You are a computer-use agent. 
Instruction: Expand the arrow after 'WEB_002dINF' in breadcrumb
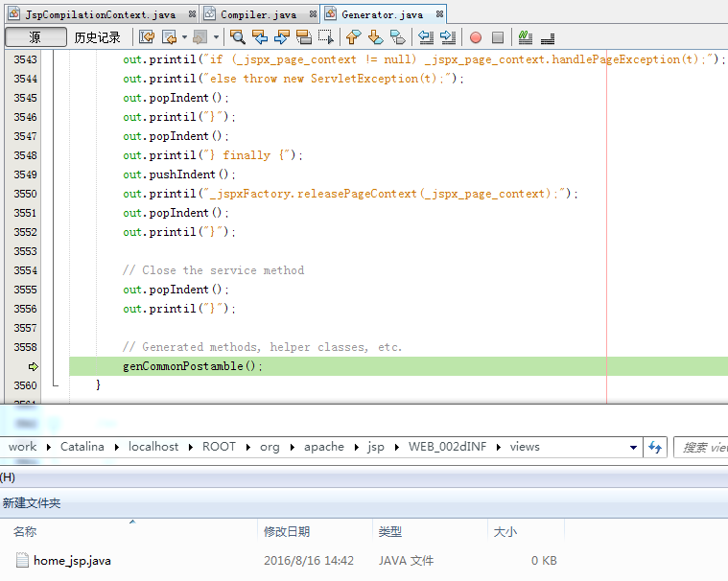499,447
